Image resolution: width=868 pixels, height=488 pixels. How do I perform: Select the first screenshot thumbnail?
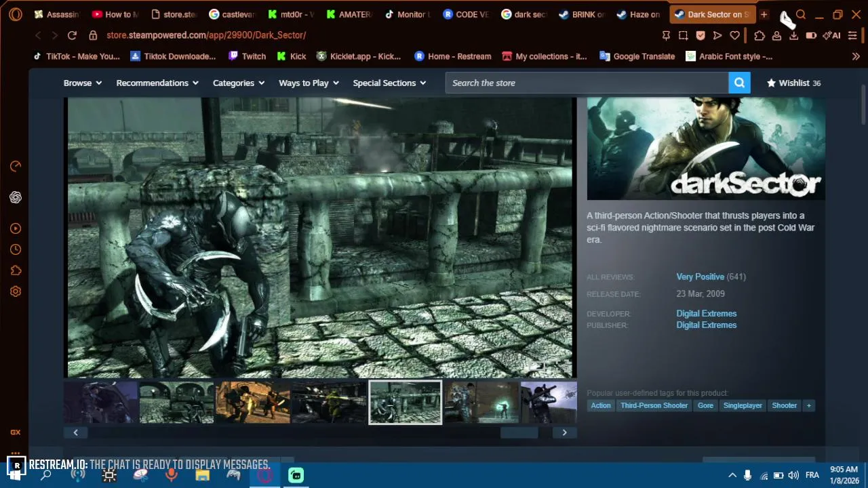[x=100, y=403]
